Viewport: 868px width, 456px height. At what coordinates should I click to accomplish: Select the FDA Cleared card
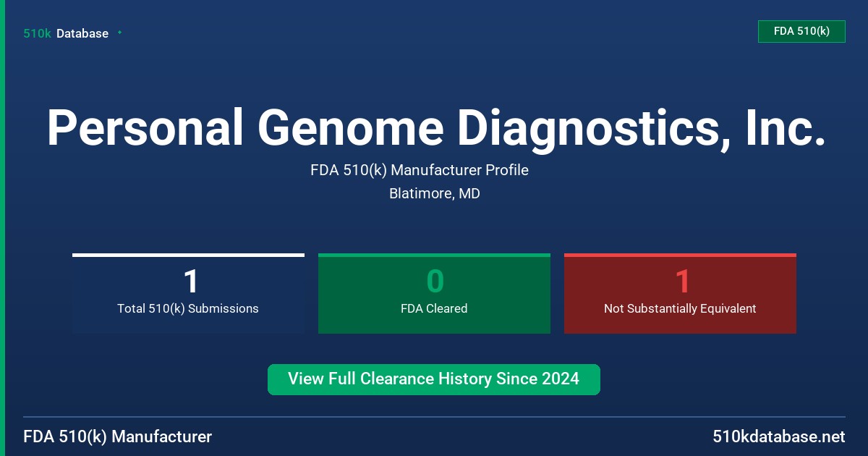click(434, 294)
